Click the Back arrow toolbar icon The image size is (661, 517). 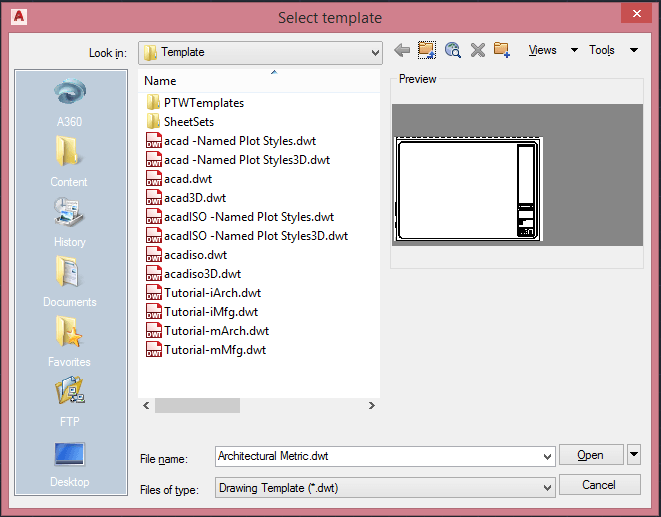coord(402,50)
